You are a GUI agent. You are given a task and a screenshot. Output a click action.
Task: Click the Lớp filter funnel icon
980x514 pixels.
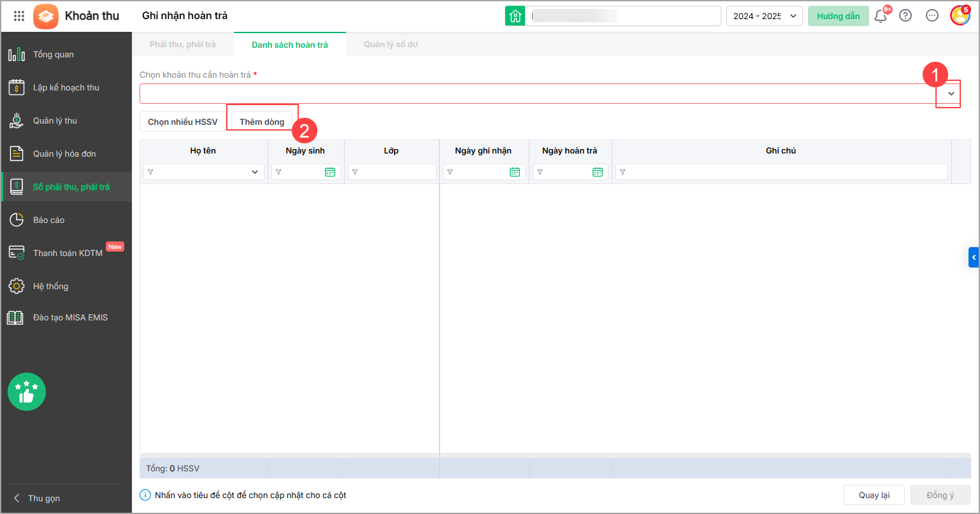point(355,172)
